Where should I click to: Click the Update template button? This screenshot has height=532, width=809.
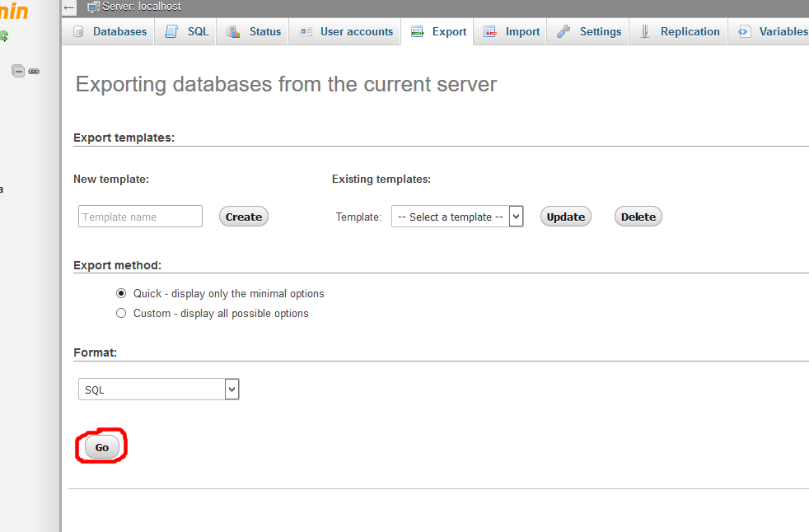pyautogui.click(x=566, y=217)
